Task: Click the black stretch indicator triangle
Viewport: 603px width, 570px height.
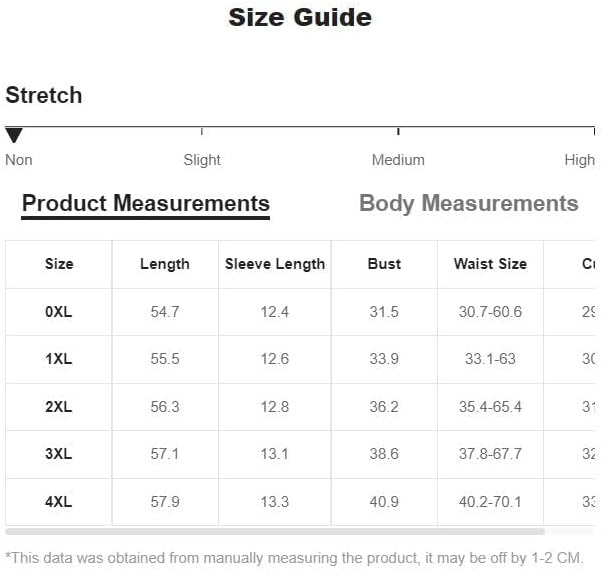Action: tap(14, 135)
